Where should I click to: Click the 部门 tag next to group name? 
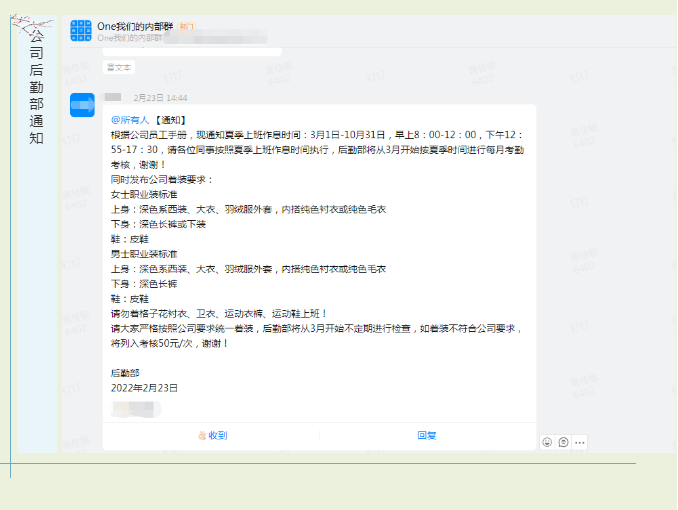(x=187, y=26)
